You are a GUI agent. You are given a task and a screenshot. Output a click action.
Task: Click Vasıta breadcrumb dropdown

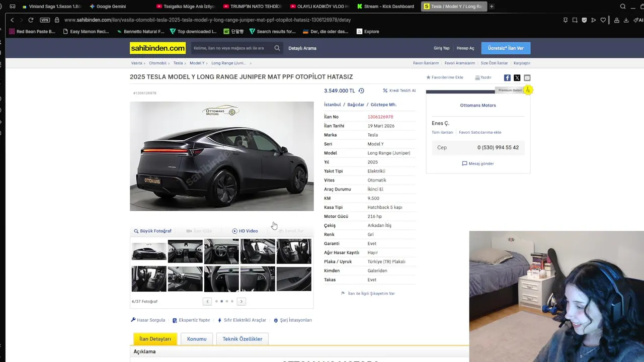(x=138, y=63)
